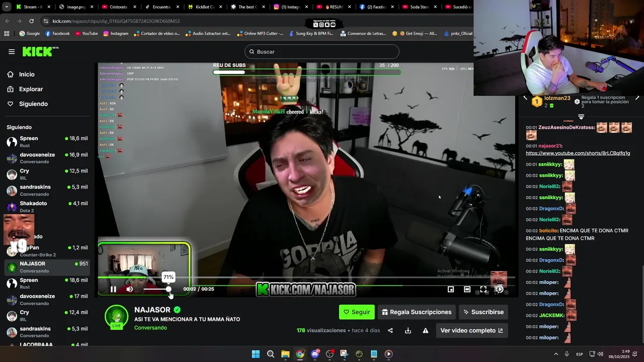Open Shakadoto channel in sidebar
The height and width of the screenshot is (362, 644).
tap(47, 207)
